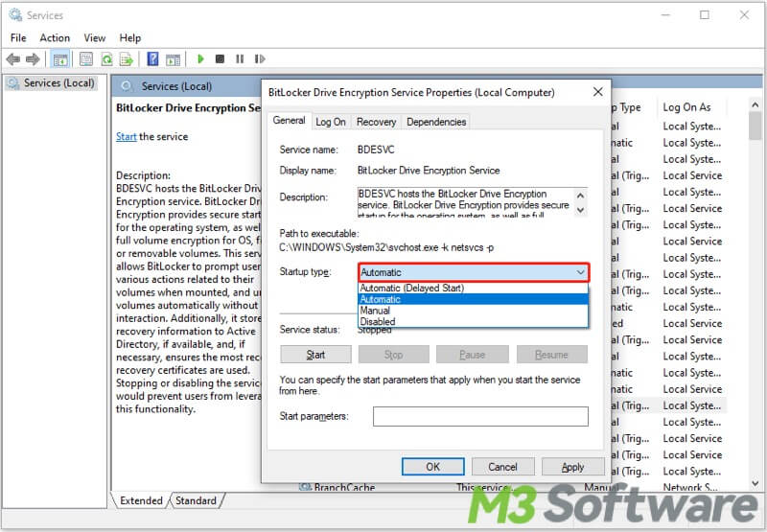767x532 pixels.
Task: Sort by the Log On As column header
Action: [686, 107]
